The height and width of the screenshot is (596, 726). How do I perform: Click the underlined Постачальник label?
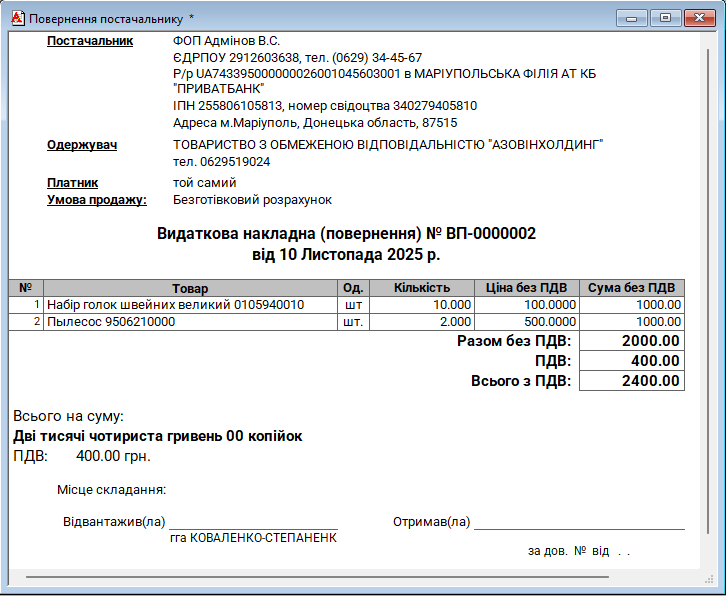click(90, 41)
